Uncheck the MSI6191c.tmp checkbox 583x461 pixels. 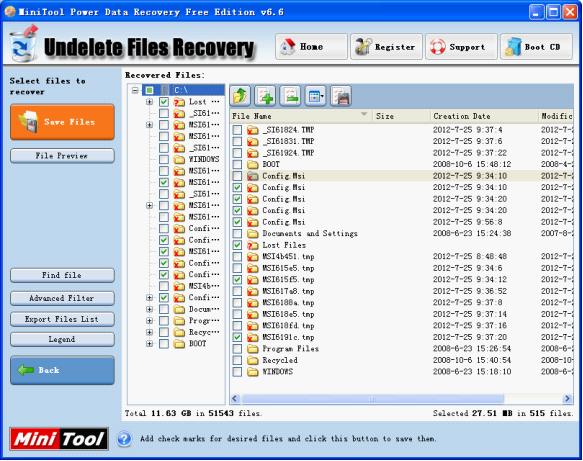[x=237, y=337]
